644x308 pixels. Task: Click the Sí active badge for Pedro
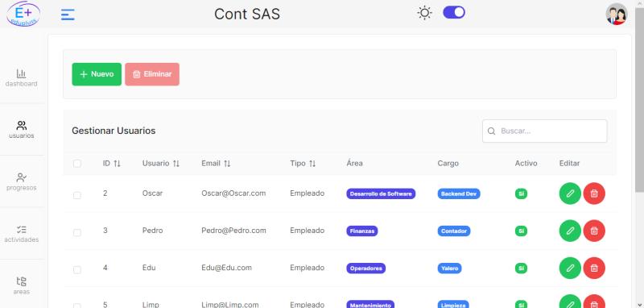(x=521, y=231)
